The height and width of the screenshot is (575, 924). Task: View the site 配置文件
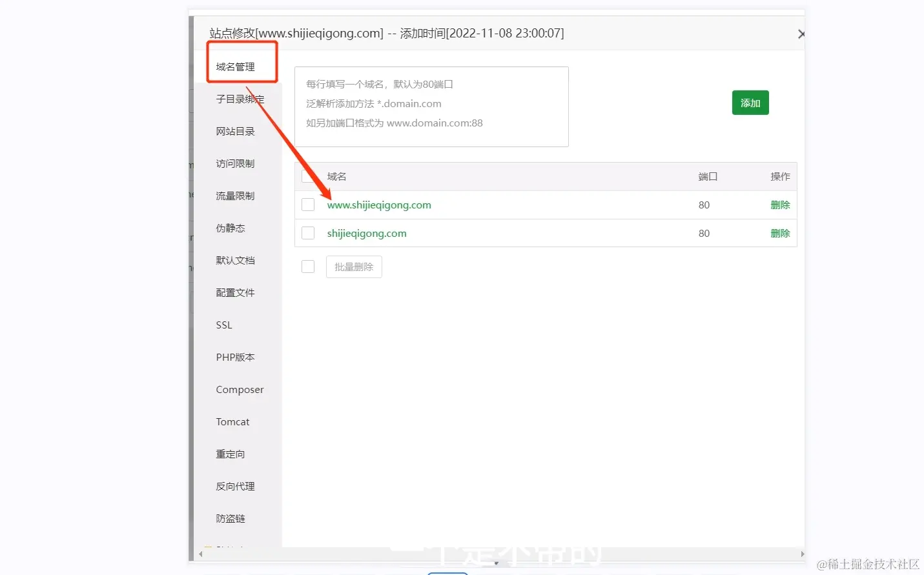click(234, 292)
